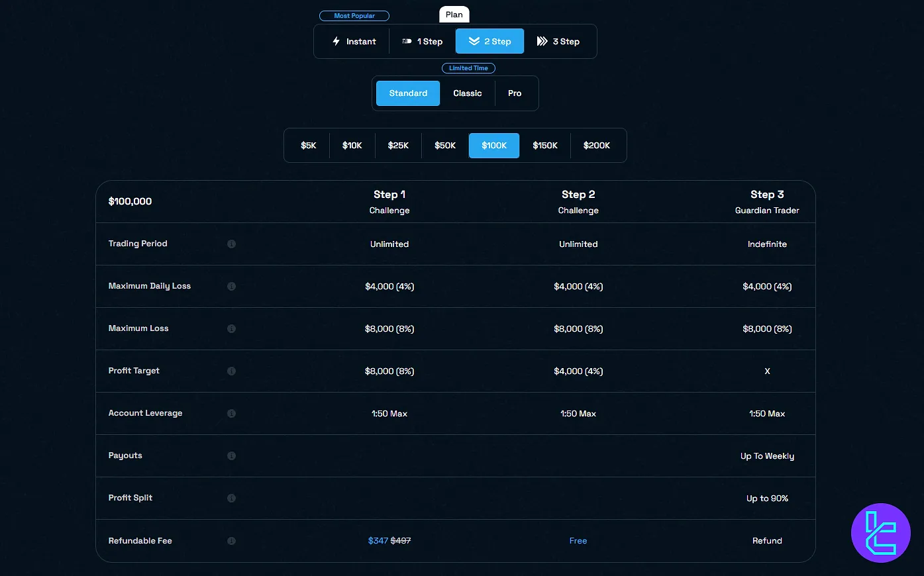The width and height of the screenshot is (924, 576).
Task: Select the Instant plan tab
Action: tap(354, 41)
